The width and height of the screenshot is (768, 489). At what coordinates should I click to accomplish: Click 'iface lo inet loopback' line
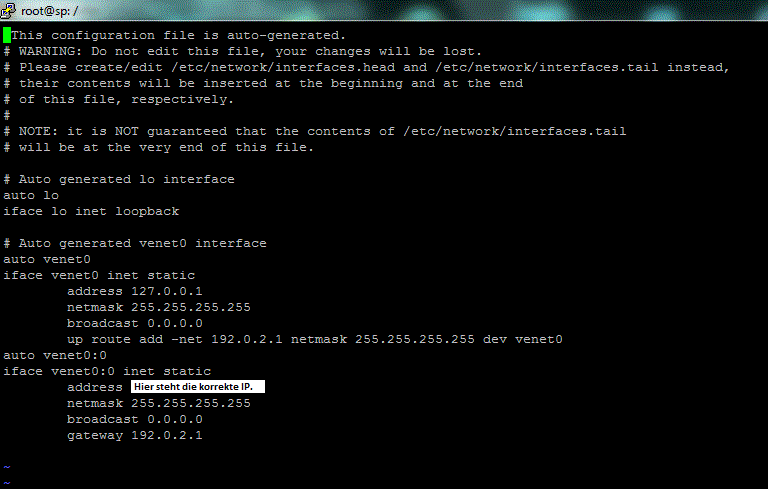tap(91, 211)
